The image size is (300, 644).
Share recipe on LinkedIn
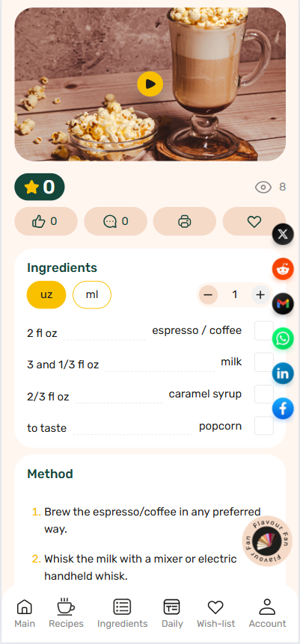[x=283, y=374]
